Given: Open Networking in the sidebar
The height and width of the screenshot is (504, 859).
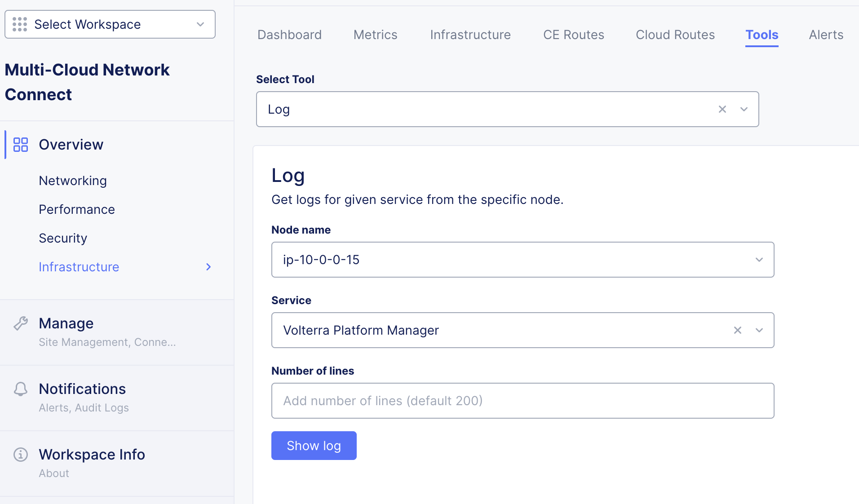Looking at the screenshot, I should 73,181.
